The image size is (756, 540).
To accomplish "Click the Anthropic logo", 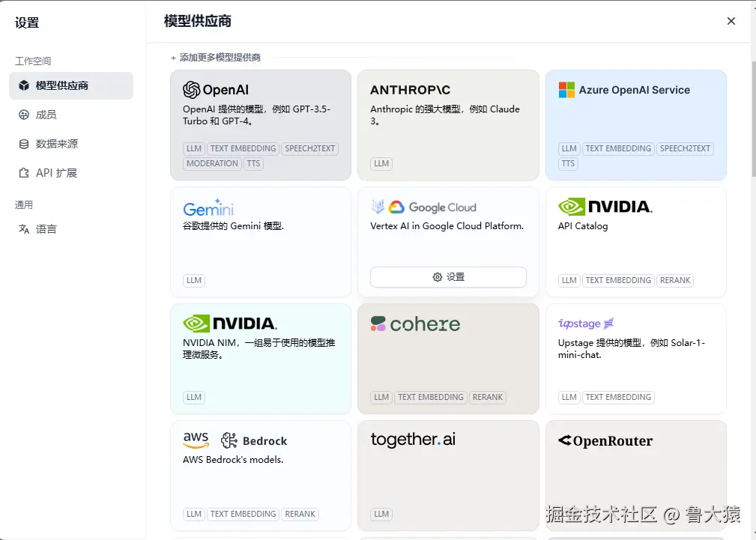I will pyautogui.click(x=410, y=90).
